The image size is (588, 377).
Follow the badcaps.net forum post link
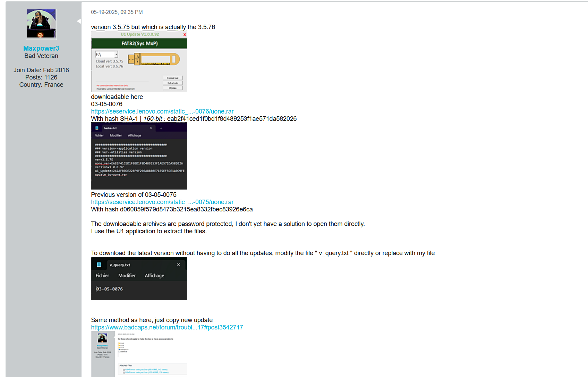(167, 327)
